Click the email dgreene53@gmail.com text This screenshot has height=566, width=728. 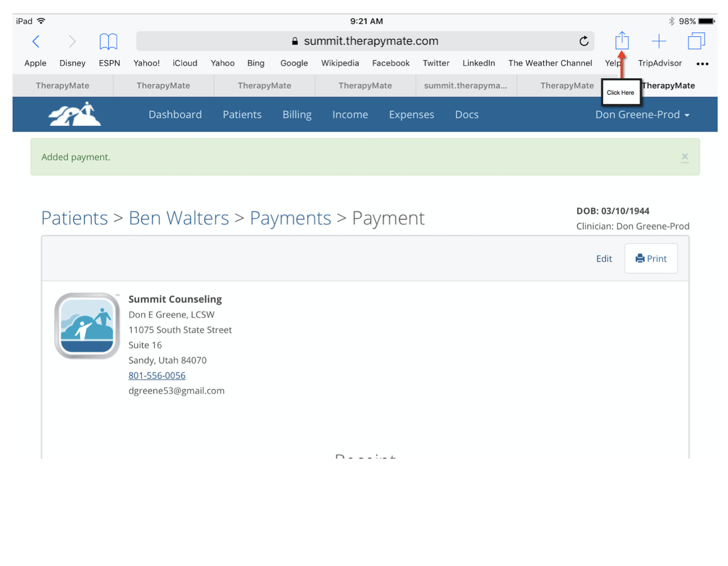tap(177, 390)
